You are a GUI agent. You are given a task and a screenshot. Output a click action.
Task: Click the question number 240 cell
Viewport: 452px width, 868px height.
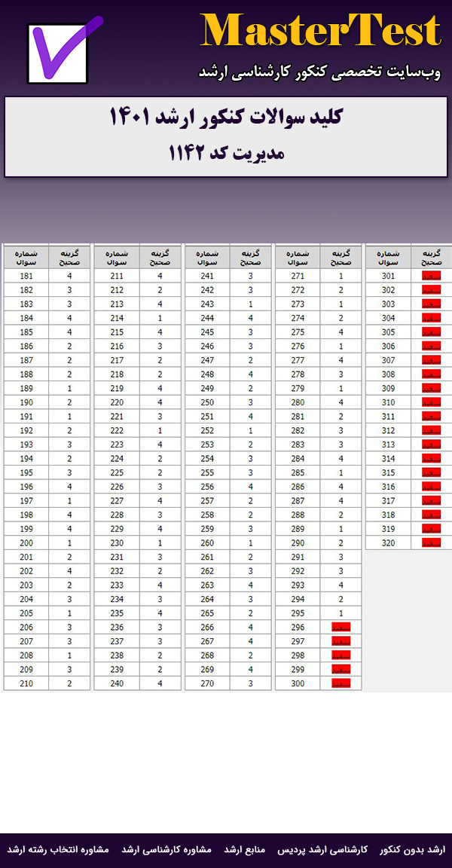117,683
